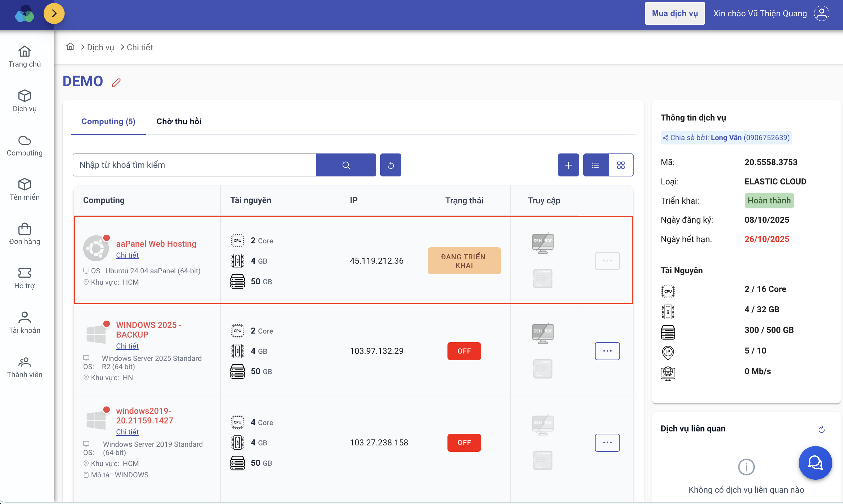Switch to Chờ thu hồi tab
This screenshot has width=843, height=504.
click(x=179, y=121)
